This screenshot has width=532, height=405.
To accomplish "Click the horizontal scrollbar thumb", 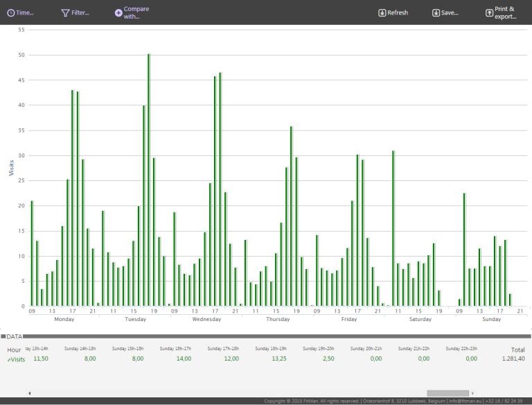I will [448, 393].
